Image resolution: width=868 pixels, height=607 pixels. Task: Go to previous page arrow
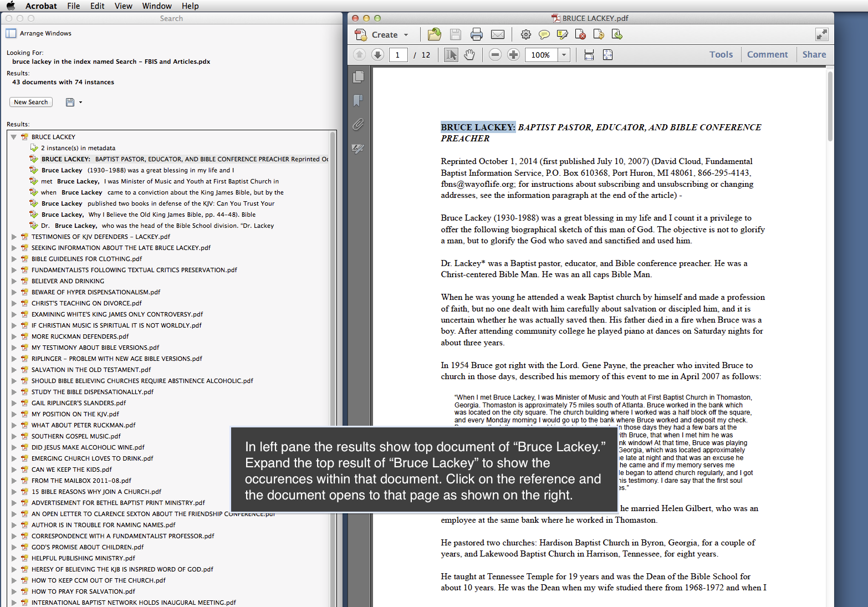360,54
